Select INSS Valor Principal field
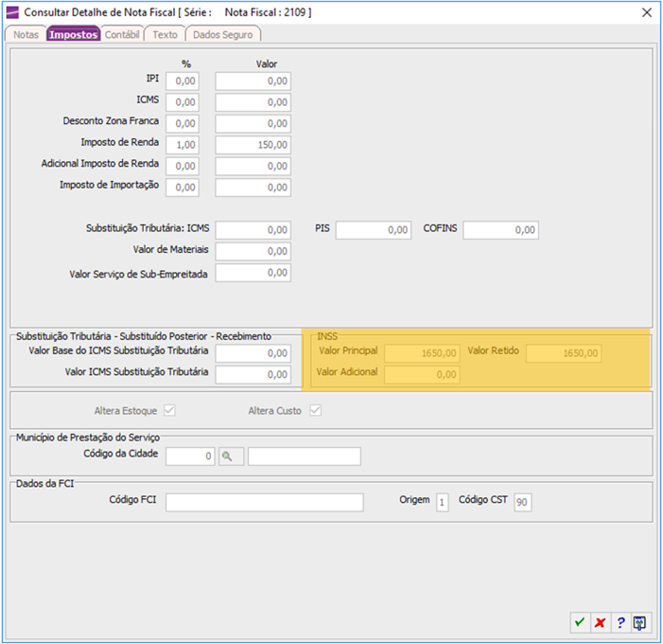 pyautogui.click(x=422, y=353)
